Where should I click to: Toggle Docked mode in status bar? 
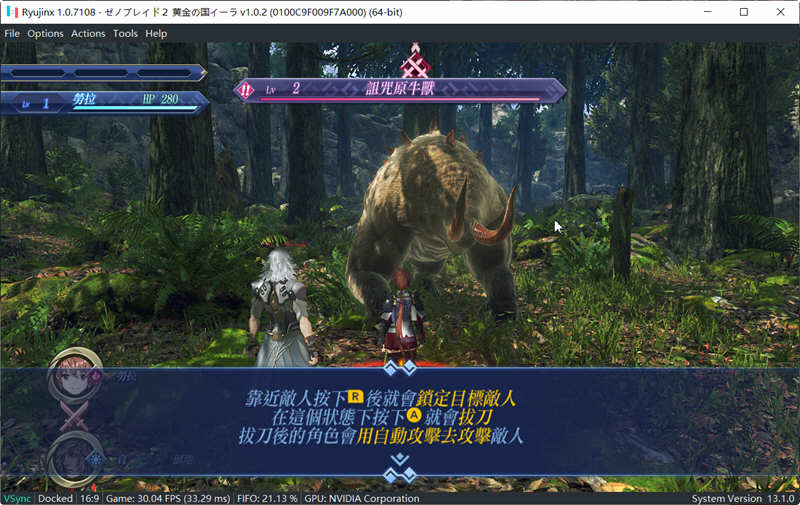coord(55,498)
